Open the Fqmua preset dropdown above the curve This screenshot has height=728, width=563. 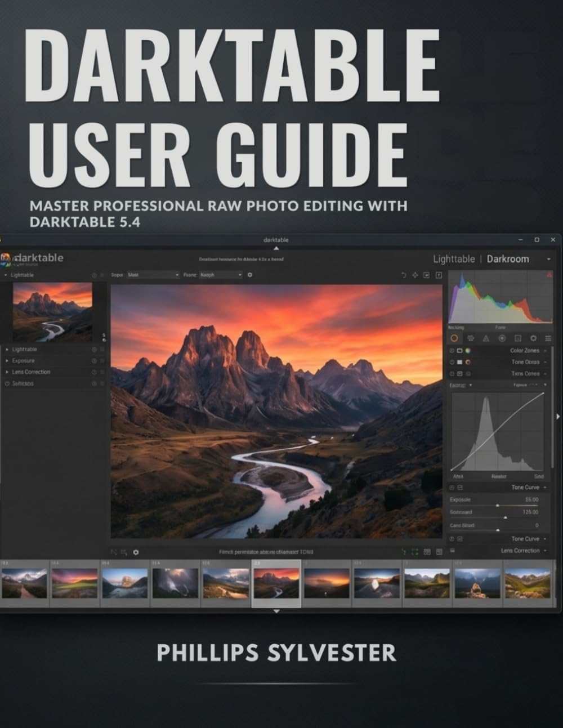point(529,385)
